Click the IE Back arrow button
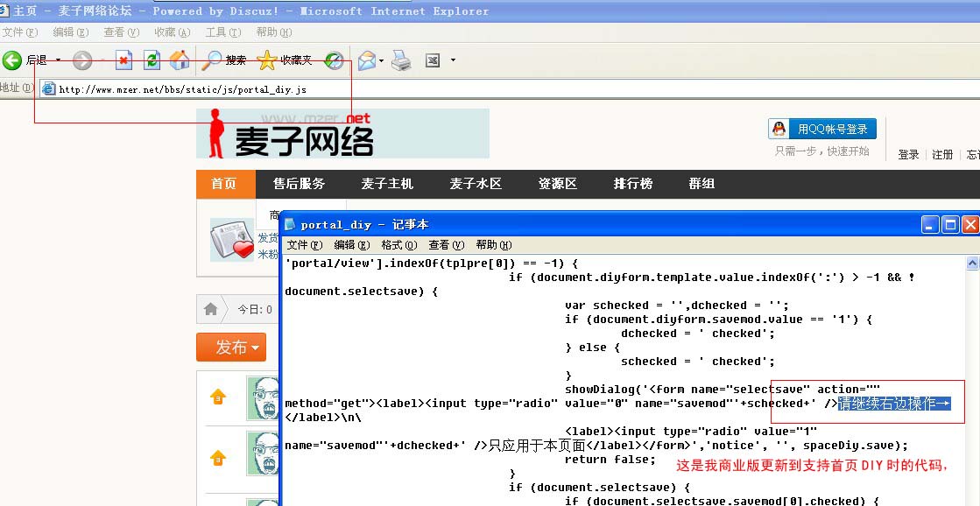 pyautogui.click(x=13, y=60)
